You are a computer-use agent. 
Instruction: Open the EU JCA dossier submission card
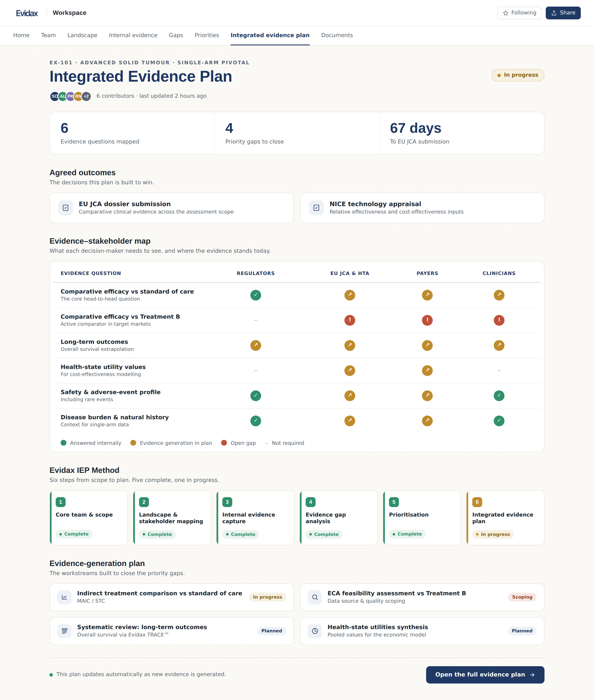171,208
